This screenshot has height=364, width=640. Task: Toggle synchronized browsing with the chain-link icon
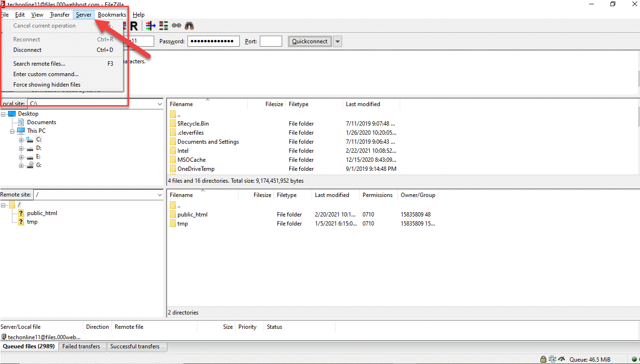[x=176, y=25]
